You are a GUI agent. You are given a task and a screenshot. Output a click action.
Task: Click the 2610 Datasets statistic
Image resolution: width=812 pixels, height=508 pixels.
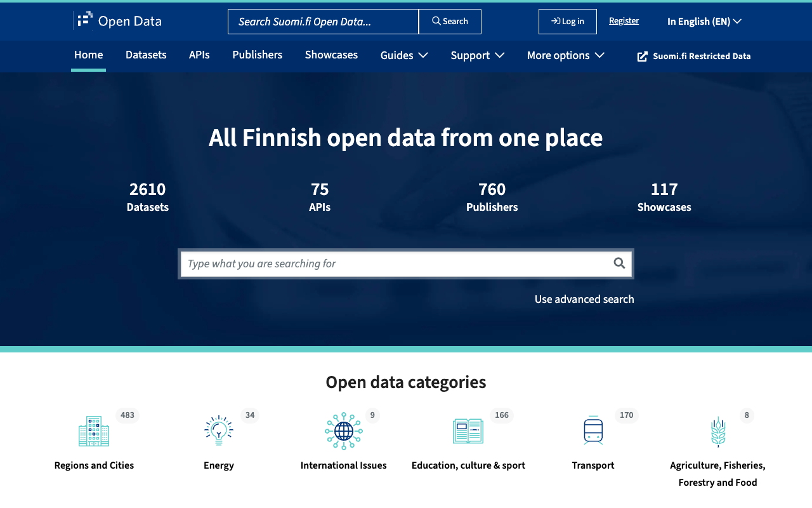(x=148, y=197)
